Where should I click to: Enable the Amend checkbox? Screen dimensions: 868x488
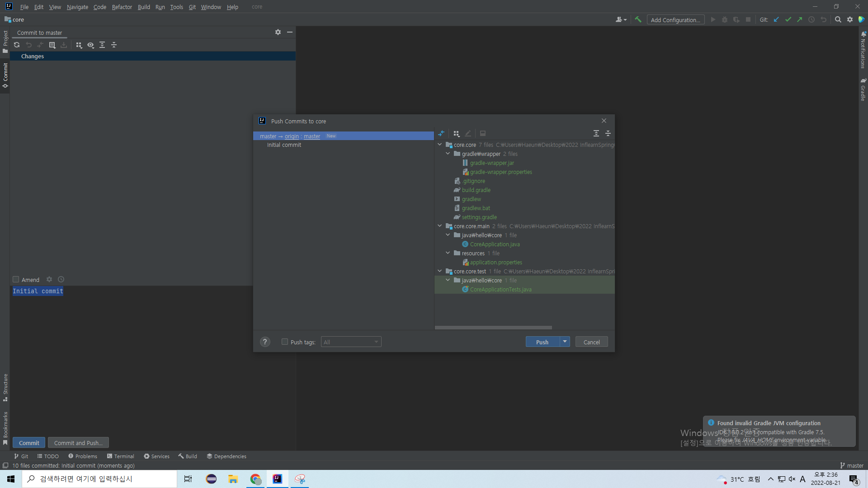click(16, 279)
